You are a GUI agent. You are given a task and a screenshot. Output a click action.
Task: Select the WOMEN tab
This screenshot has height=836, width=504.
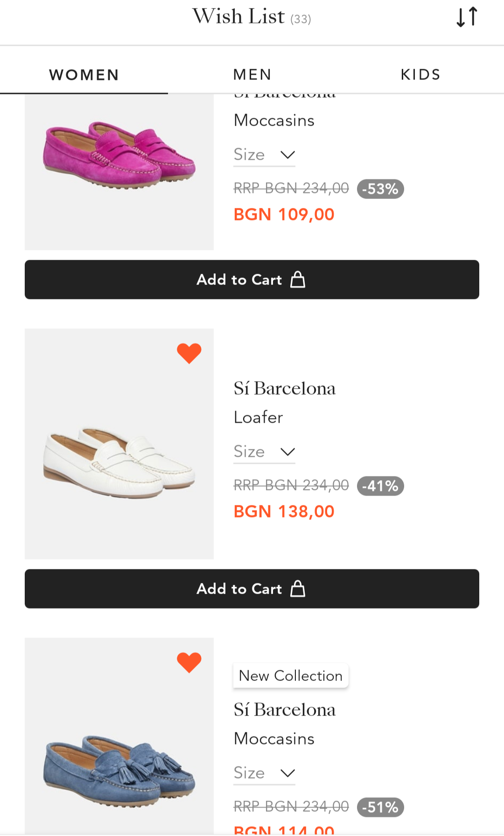tap(84, 75)
